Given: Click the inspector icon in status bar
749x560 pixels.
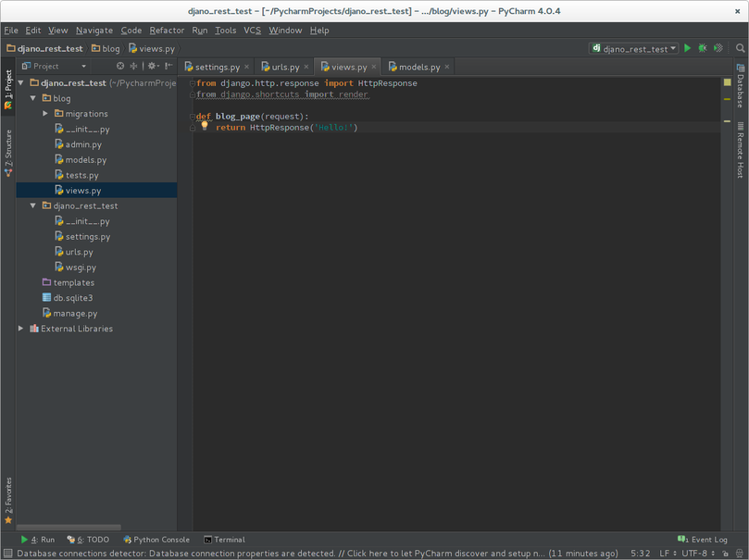Looking at the screenshot, I should [x=739, y=554].
